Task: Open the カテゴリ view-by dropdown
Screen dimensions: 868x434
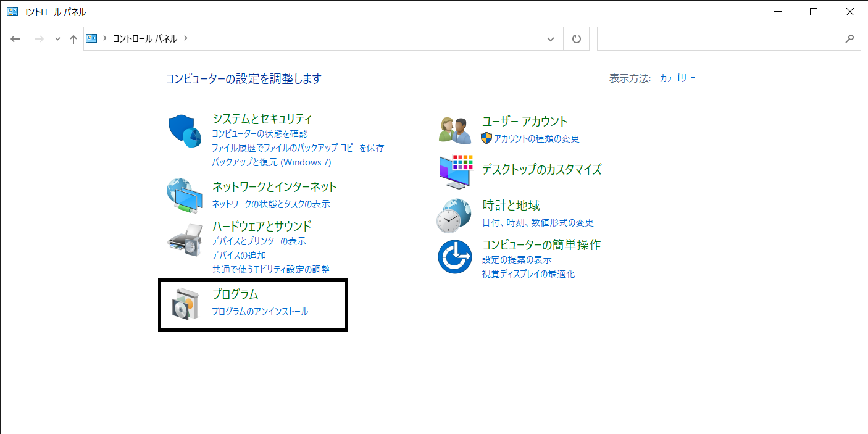Action: (677, 78)
